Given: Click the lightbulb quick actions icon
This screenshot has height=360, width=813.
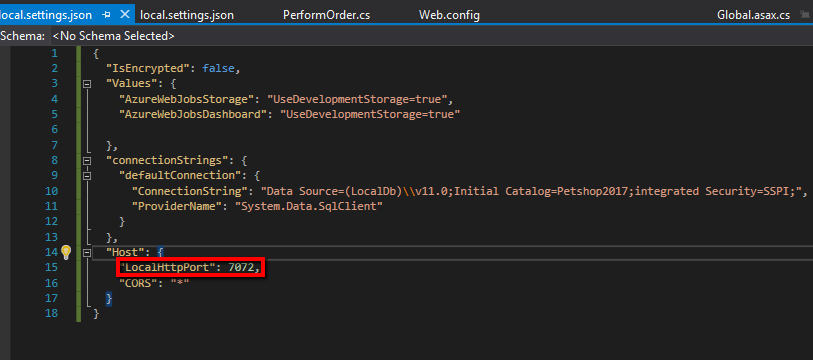Looking at the screenshot, I should [66, 252].
